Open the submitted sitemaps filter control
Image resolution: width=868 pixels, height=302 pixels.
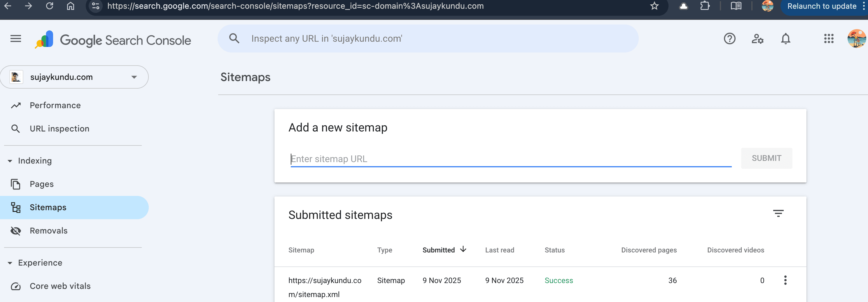coord(778,213)
